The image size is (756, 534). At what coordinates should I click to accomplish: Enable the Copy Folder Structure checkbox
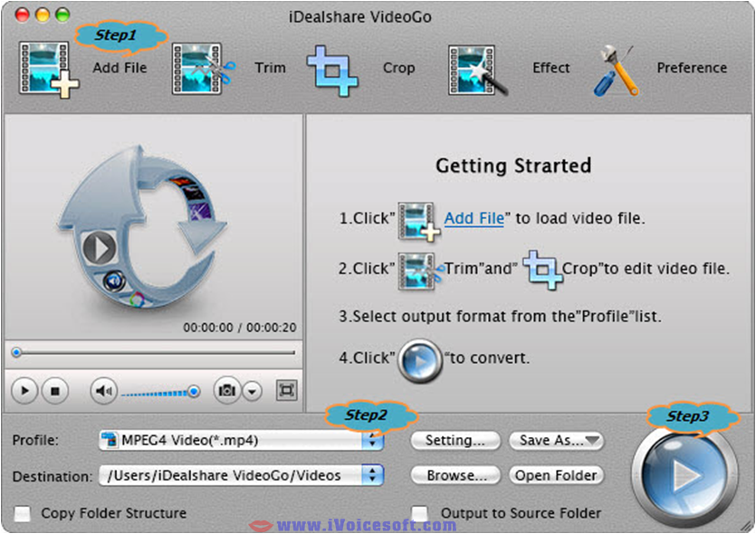click(x=22, y=514)
